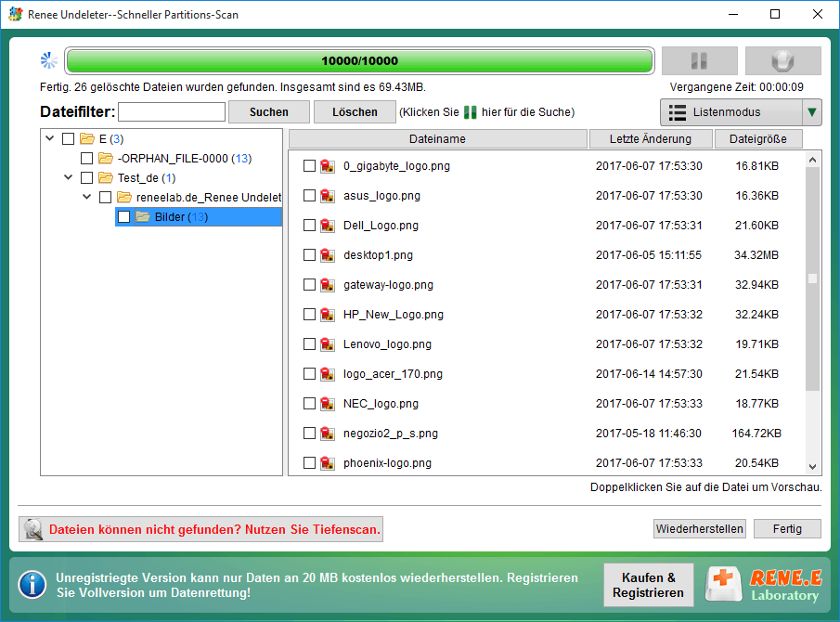Select checkbox for 0_gigabyte_logo.png

tap(309, 166)
